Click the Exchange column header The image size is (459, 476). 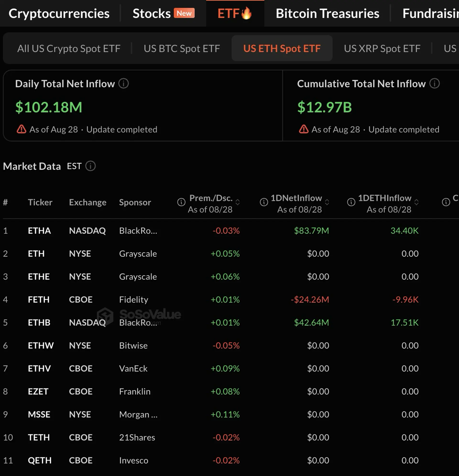(x=88, y=202)
